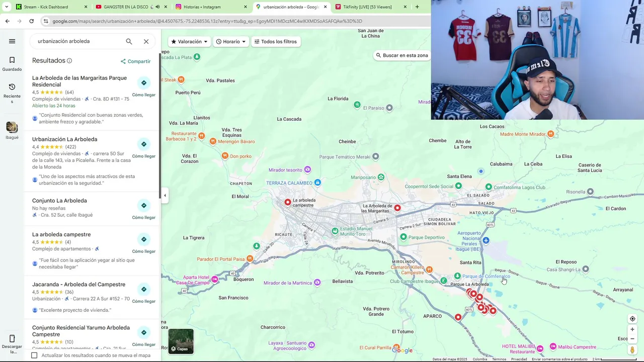
Task: Clear the urbanización arboleda search
Action: pyautogui.click(x=146, y=41)
